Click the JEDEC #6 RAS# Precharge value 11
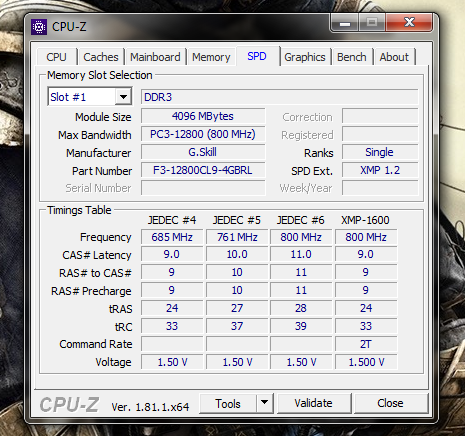 coord(301,290)
